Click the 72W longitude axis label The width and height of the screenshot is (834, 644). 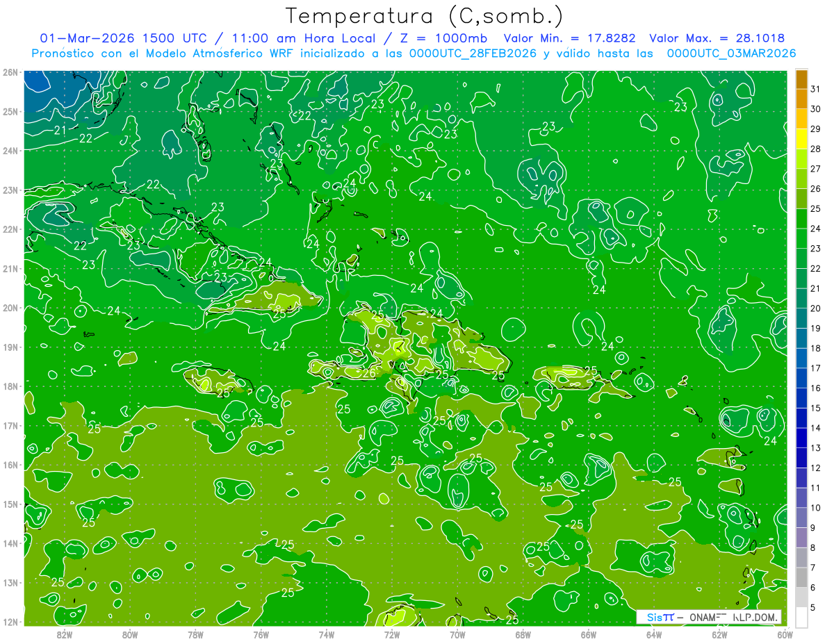392,634
